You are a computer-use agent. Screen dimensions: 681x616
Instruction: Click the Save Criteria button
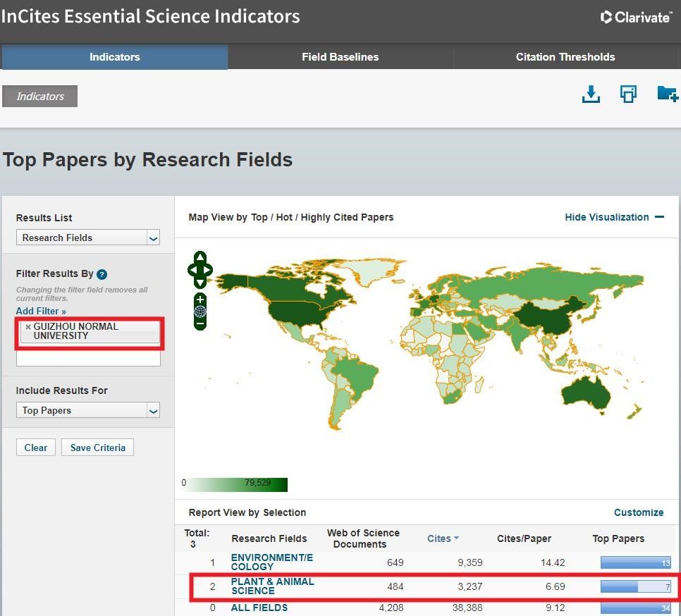[97, 448]
